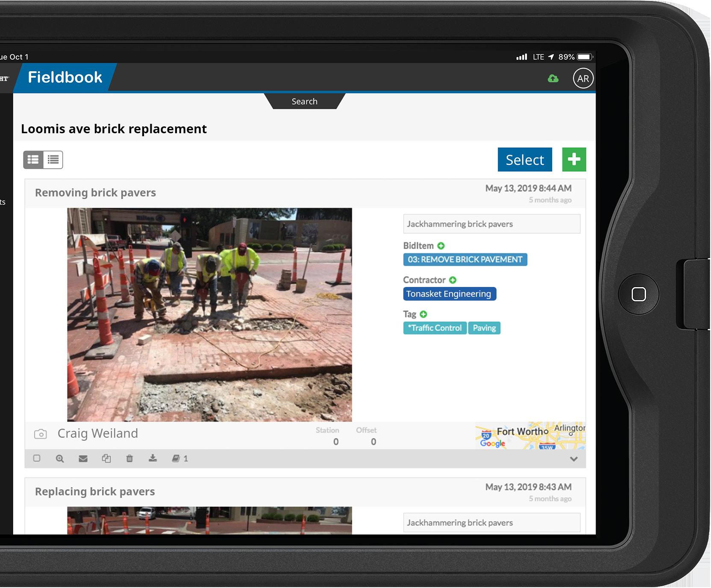Edit the description field under Replacing brick pavers
The image size is (711, 588).
point(492,523)
